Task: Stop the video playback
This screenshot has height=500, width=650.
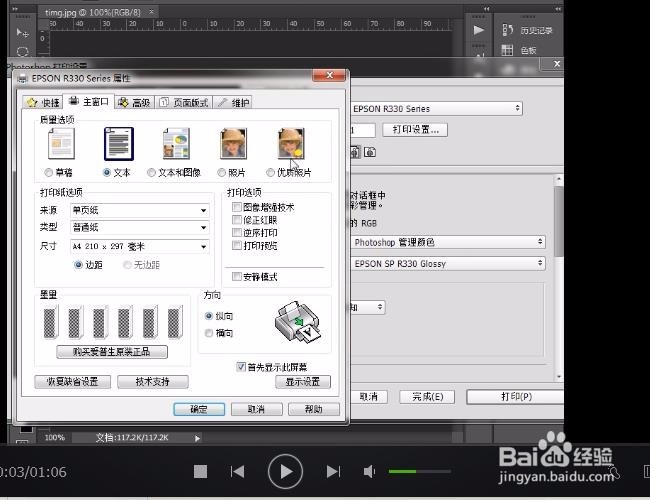Action: coord(200,471)
